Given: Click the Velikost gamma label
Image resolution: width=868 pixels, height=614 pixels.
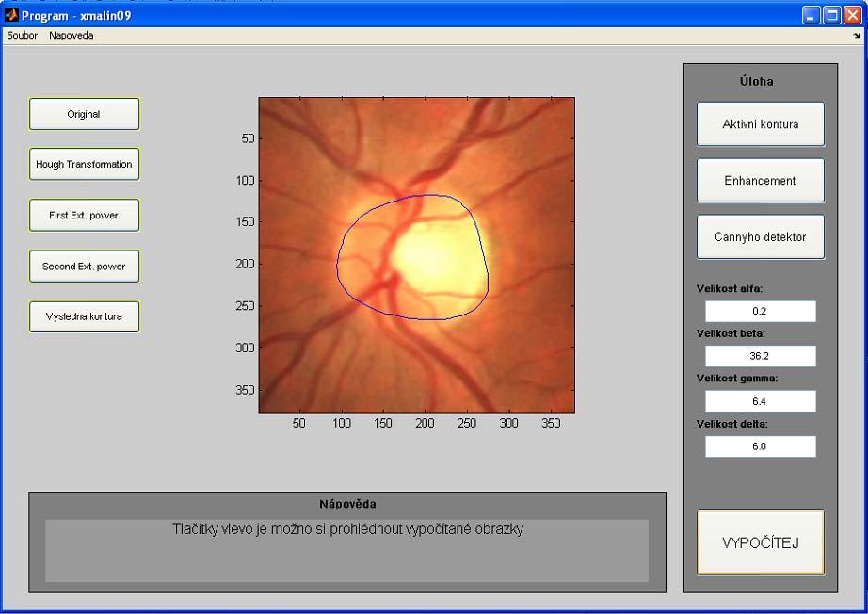Looking at the screenshot, I should [x=737, y=379].
